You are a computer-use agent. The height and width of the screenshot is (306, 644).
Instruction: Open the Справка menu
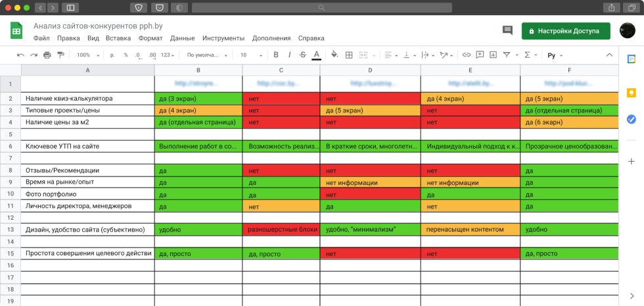point(311,38)
